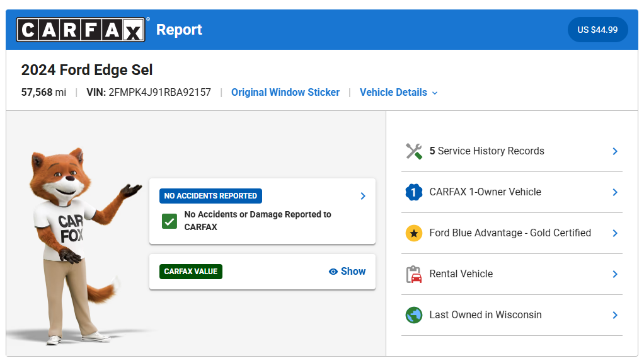644x363 pixels.
Task: Expand the No Accidents Reported card chevron
Action: [x=363, y=196]
